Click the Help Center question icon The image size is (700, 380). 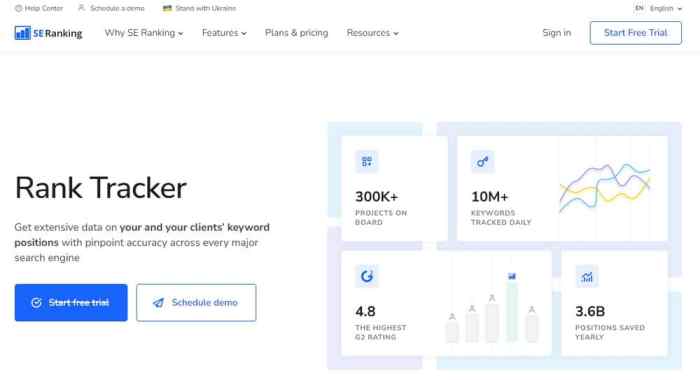18,8
